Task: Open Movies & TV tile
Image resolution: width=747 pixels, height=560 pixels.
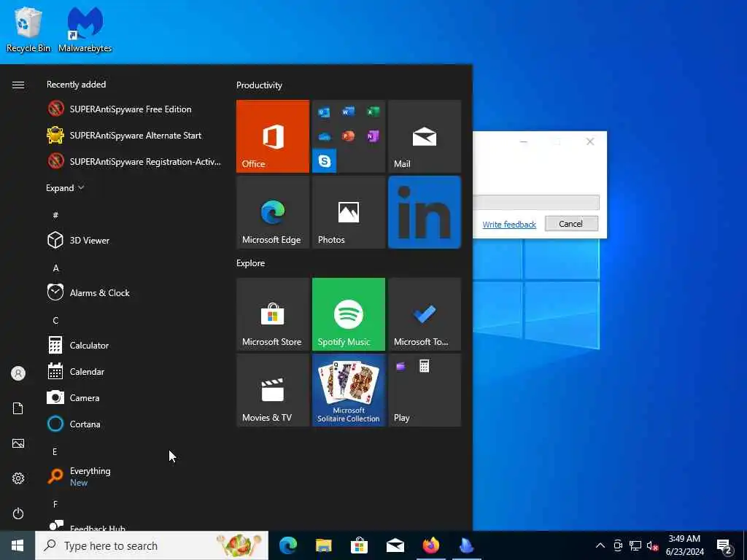Action: click(273, 390)
